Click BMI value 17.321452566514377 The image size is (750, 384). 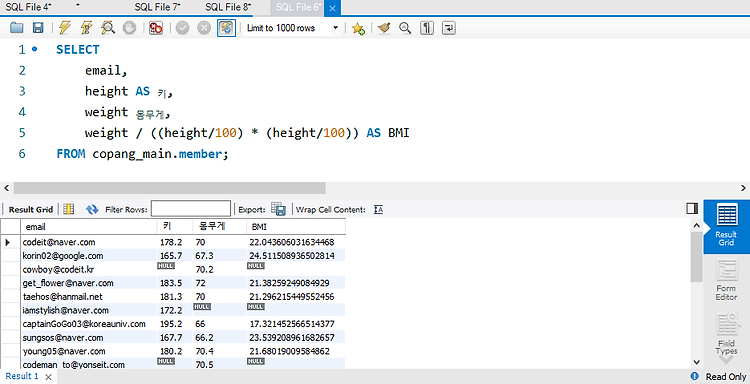pyautogui.click(x=291, y=324)
